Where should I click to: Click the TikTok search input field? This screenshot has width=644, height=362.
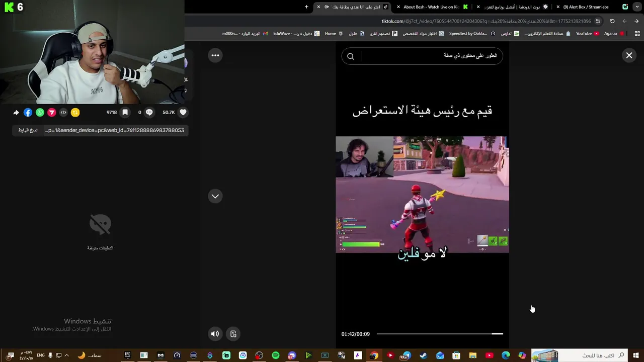pos(430,56)
